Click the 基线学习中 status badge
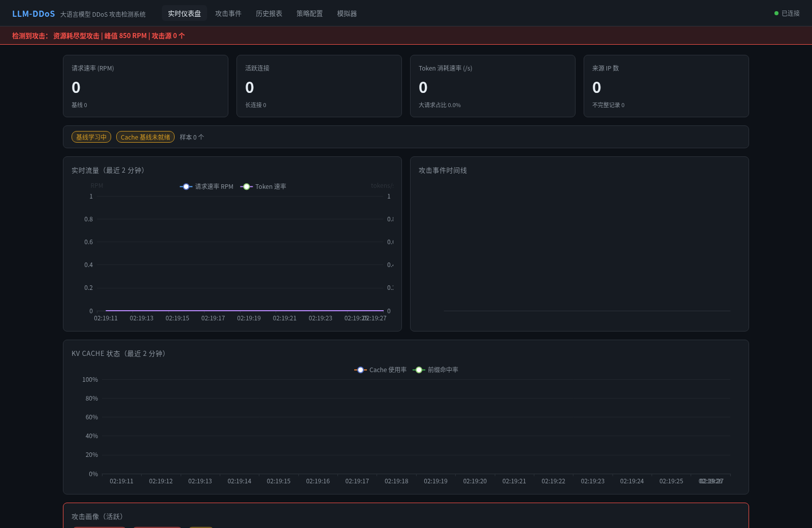Viewport: 812px width, 528px height. coord(91,137)
